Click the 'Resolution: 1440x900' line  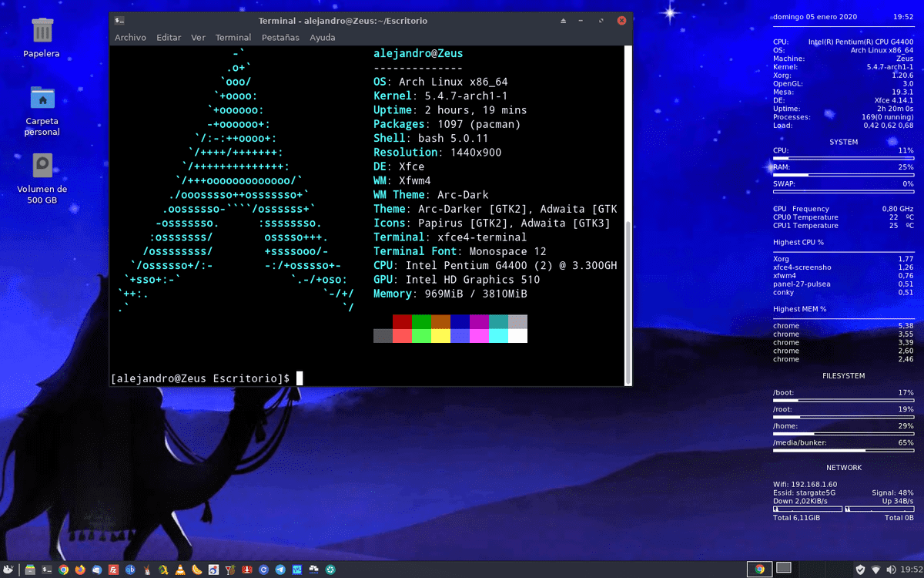pyautogui.click(x=437, y=153)
